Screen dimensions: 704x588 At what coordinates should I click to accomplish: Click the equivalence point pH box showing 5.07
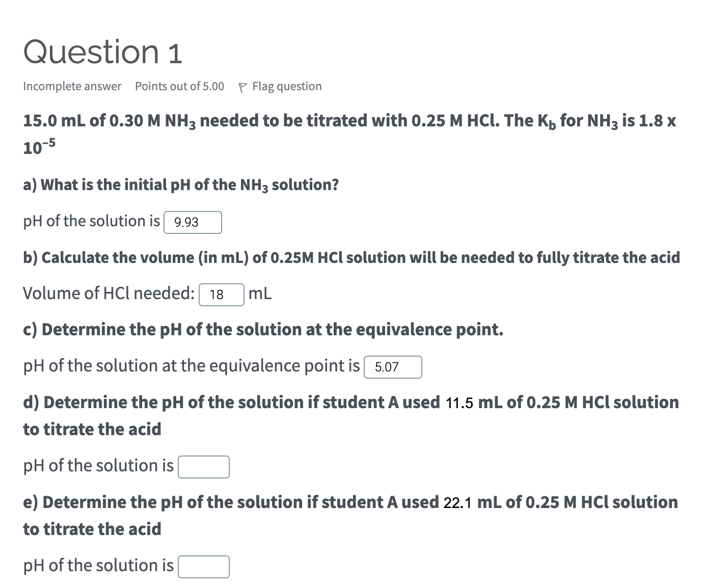point(393,367)
